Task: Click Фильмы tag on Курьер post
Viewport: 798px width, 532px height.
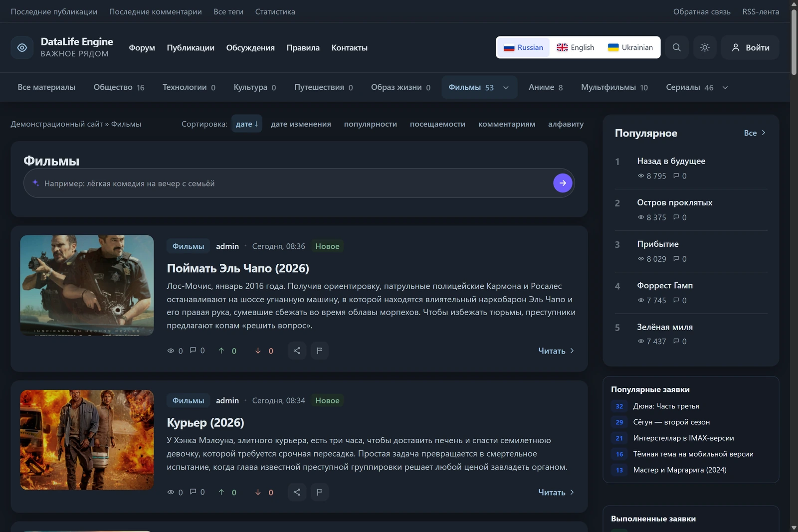Action: coord(188,400)
